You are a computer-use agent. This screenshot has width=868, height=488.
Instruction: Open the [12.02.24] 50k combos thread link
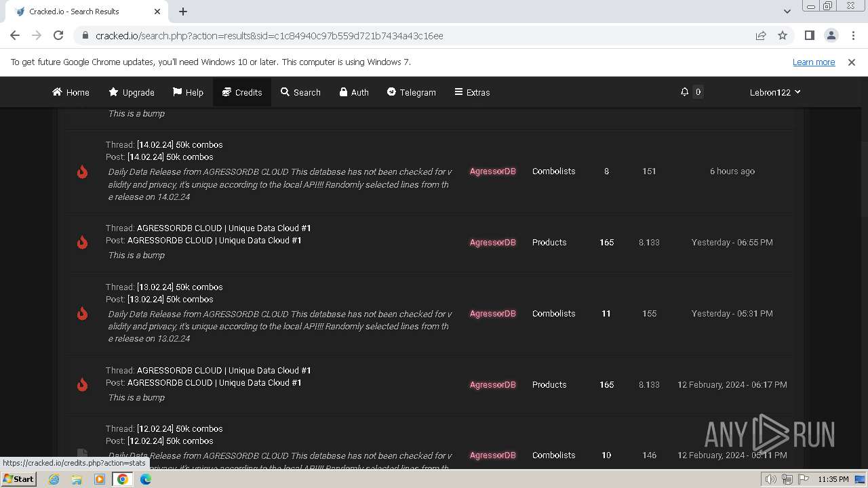pos(180,428)
